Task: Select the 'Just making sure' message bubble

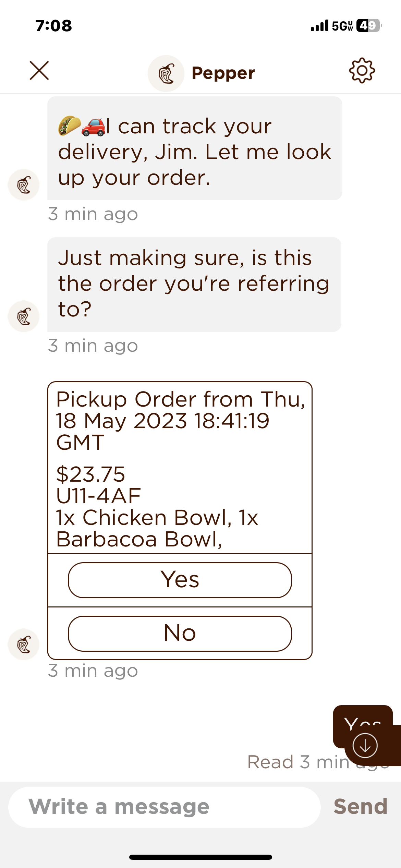Action: pos(194,284)
